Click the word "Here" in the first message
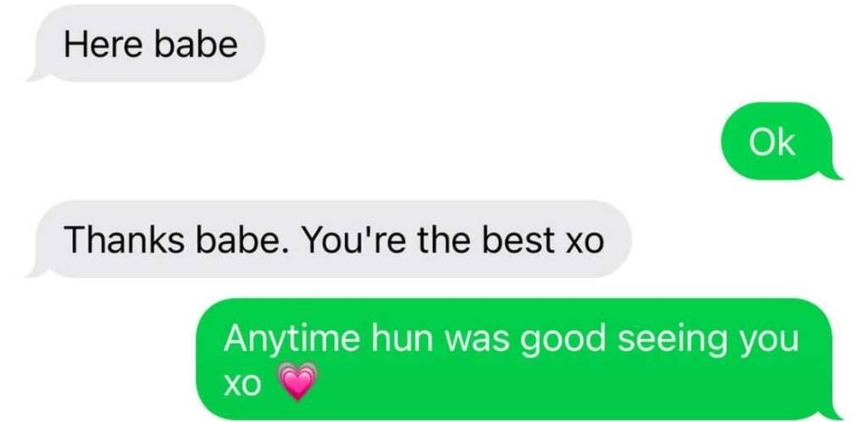Viewport: 868px width, 422px height. pos(104,45)
